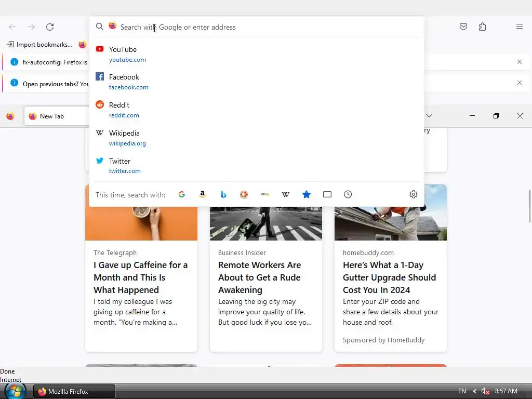
Task: Open the Save to Pocket icon
Action: [463, 26]
